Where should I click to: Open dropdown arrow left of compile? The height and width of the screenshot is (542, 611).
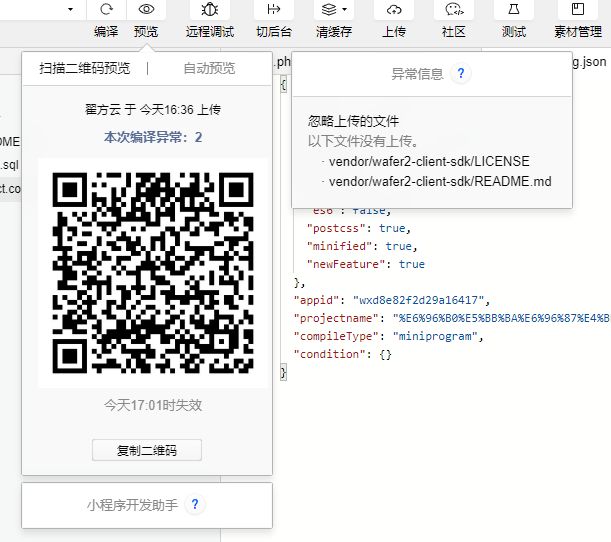click(70, 9)
